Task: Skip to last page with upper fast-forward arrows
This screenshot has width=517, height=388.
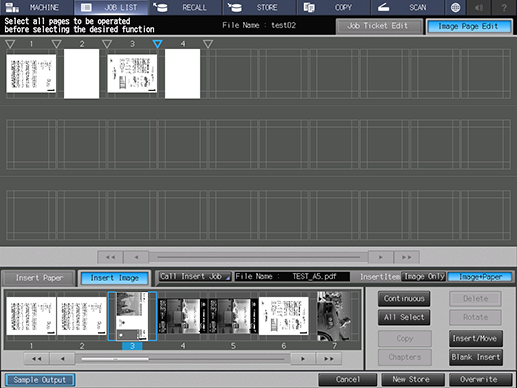Action: (x=406, y=257)
